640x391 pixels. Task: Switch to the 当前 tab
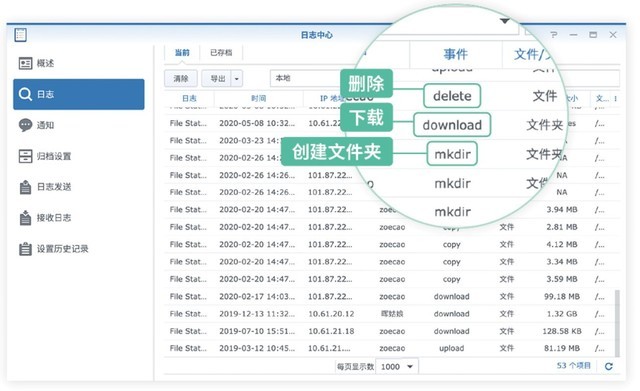[x=182, y=53]
